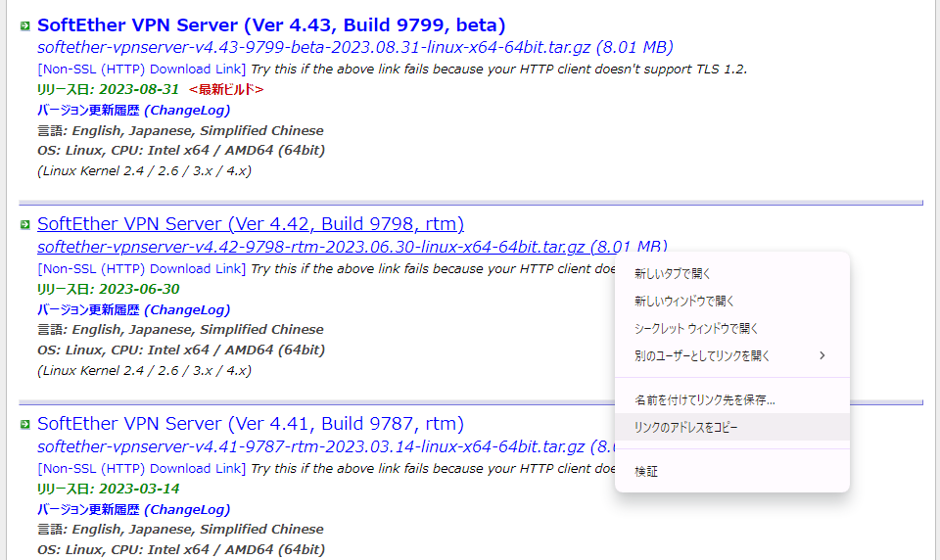Viewport: 940px width, 560px height.
Task: Open Non-SSL download link for Ver 4.42
Action: pyautogui.click(x=141, y=268)
